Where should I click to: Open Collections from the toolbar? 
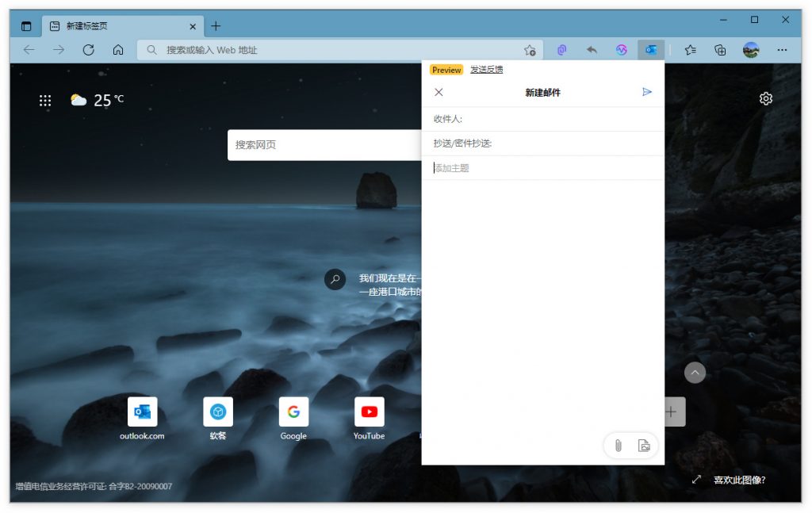[720, 49]
